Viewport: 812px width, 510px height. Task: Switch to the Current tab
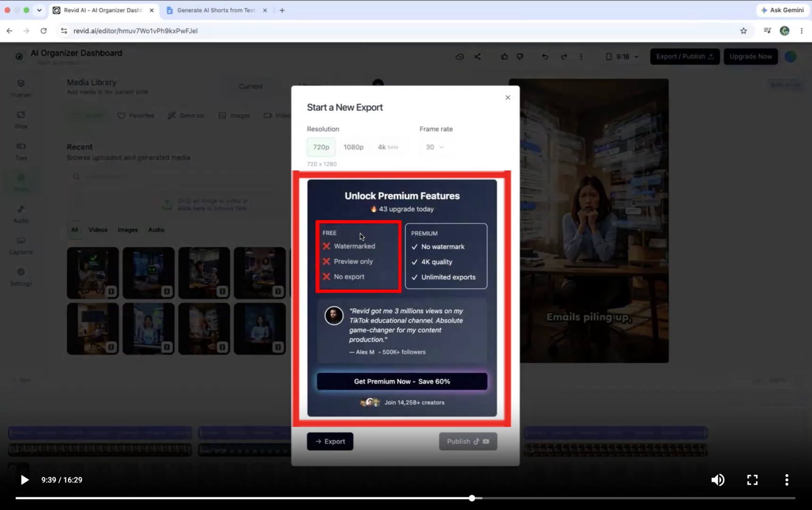pyautogui.click(x=251, y=86)
